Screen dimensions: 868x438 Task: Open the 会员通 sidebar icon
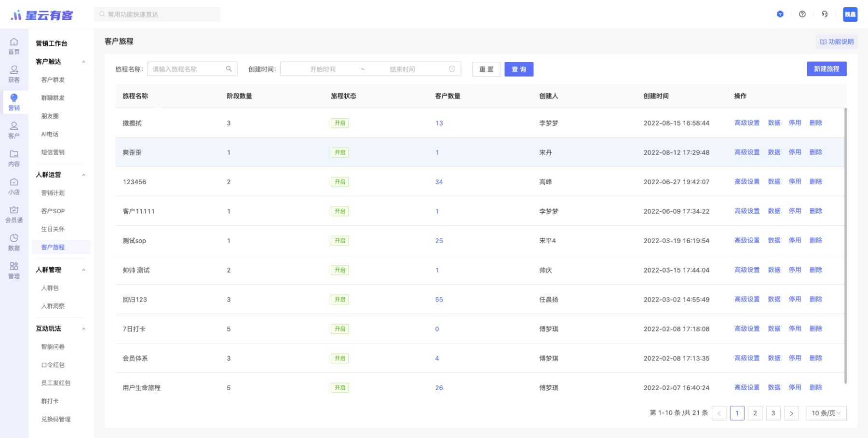14,214
